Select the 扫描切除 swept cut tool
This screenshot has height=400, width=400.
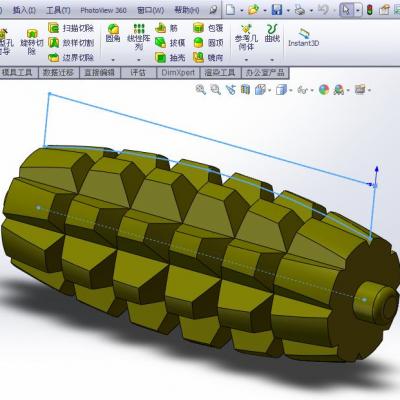71,28
